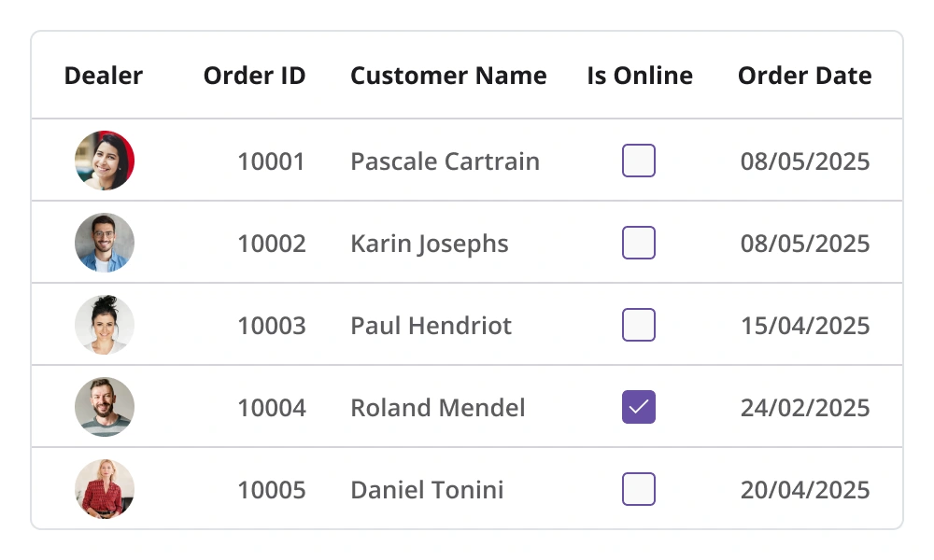Click Pascale Cartrain's dealer avatar
Screen dimensions: 934x560
point(105,161)
